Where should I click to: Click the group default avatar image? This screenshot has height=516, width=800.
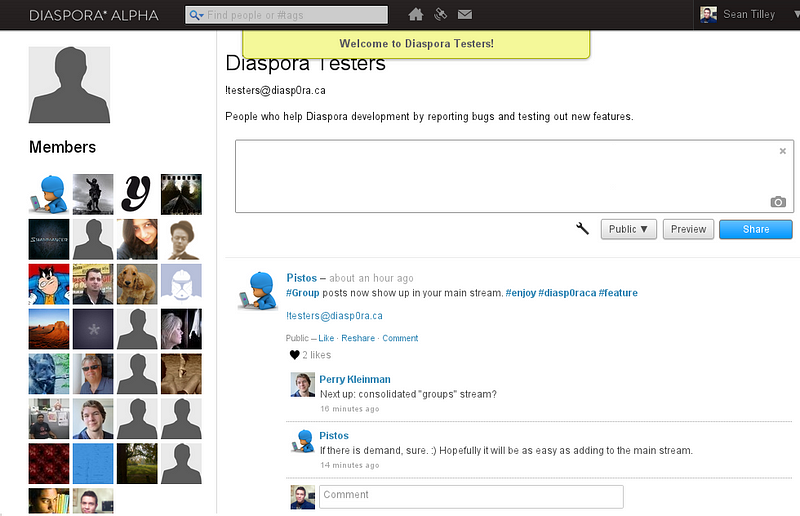click(69, 85)
